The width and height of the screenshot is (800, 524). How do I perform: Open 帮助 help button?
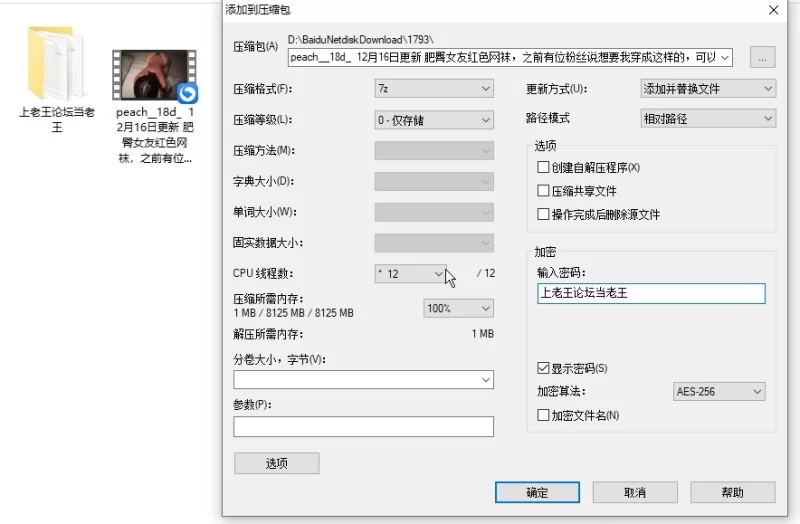pyautogui.click(x=733, y=492)
